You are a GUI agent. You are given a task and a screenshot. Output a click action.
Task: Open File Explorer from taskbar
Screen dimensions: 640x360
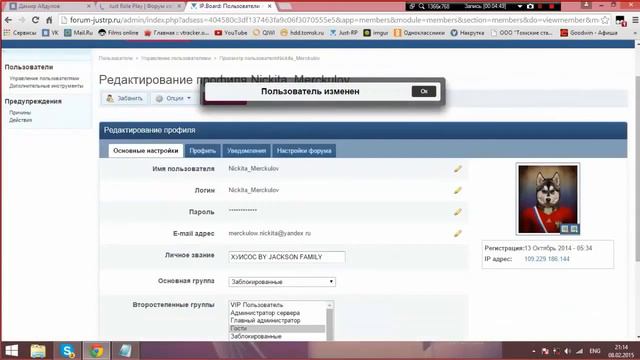coord(38,351)
